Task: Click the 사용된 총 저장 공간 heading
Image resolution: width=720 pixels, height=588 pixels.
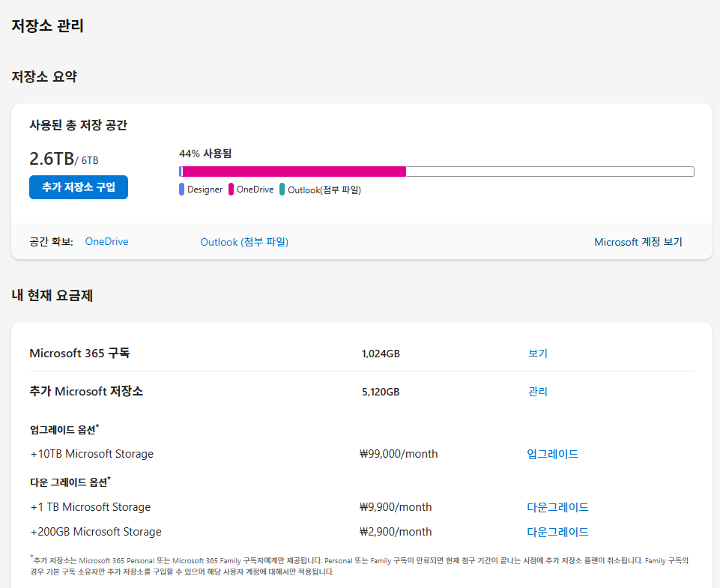Action: click(78, 125)
